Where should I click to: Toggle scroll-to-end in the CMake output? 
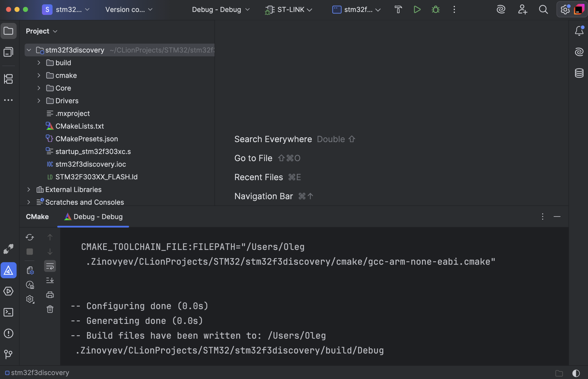[50, 280]
